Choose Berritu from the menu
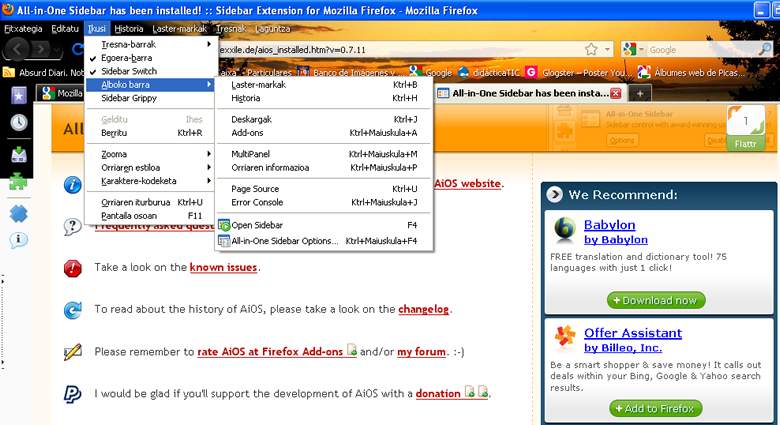The width and height of the screenshot is (780, 425). pos(152,133)
